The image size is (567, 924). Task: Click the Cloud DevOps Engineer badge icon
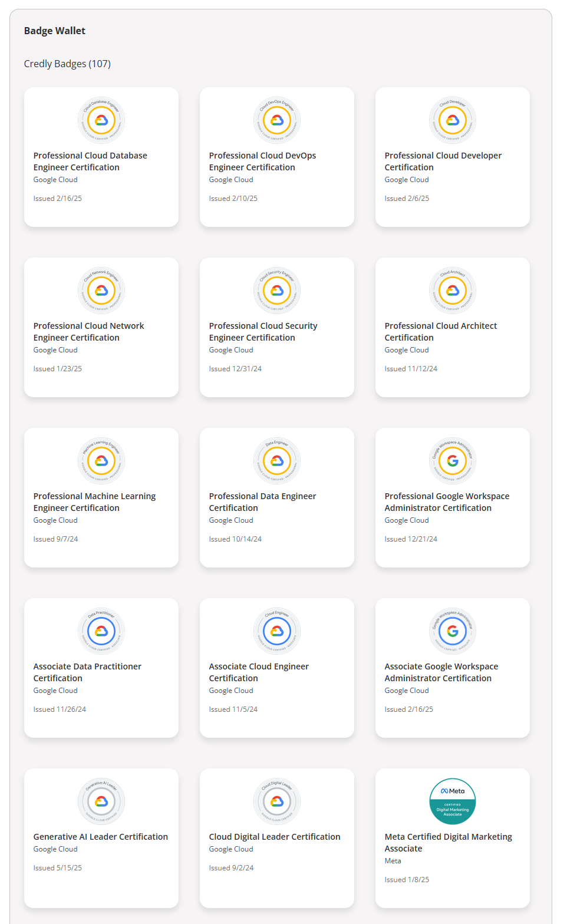click(277, 120)
